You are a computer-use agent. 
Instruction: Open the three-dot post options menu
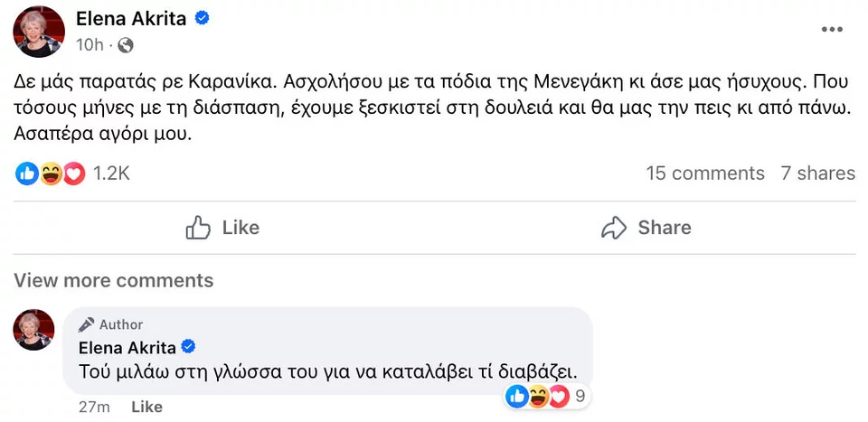click(831, 30)
